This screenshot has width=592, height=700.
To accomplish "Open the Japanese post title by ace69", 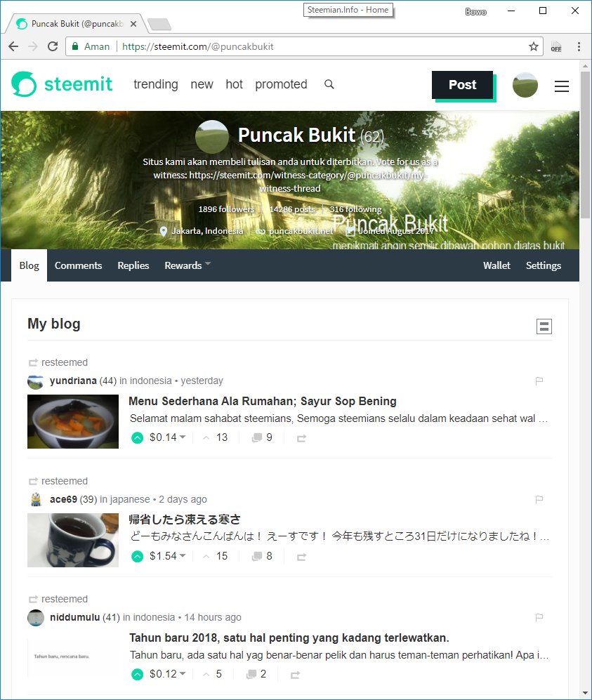I will 185,519.
